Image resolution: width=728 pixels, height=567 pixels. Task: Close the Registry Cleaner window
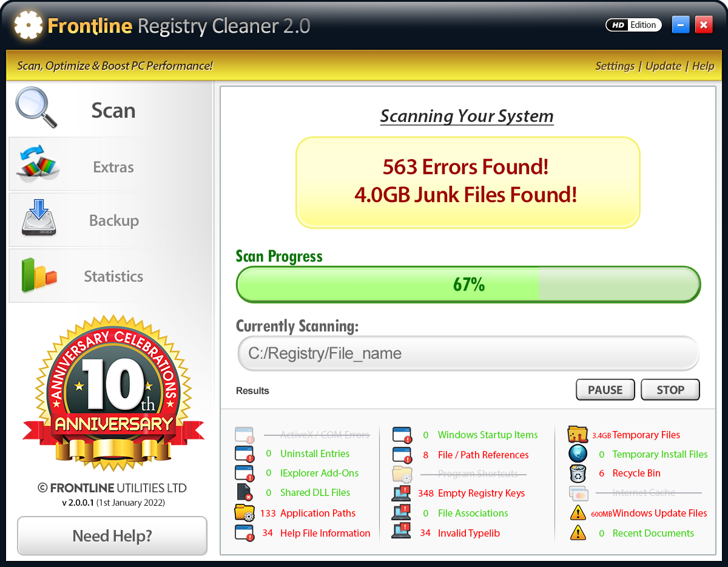coord(704,25)
